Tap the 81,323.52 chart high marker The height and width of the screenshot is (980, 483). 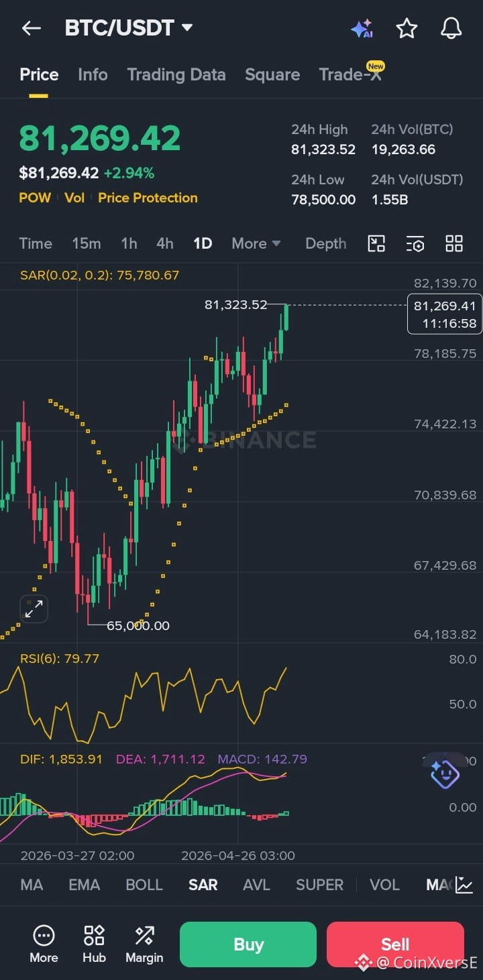(236, 305)
